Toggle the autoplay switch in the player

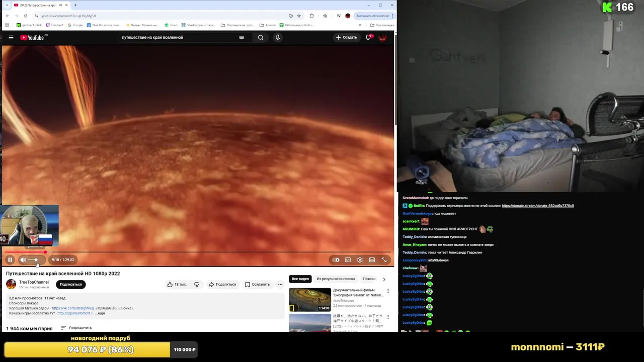[336, 260]
